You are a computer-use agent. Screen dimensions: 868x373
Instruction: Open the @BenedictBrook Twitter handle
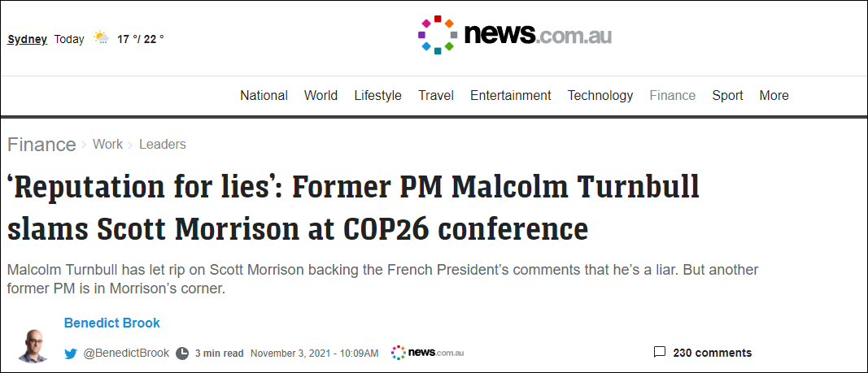pos(125,353)
